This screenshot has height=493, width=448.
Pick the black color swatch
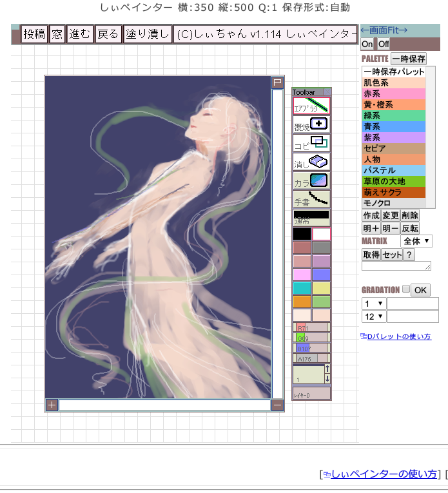click(x=302, y=234)
